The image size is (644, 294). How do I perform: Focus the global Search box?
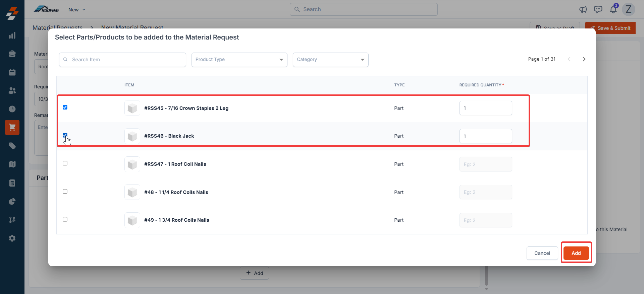pyautogui.click(x=364, y=9)
